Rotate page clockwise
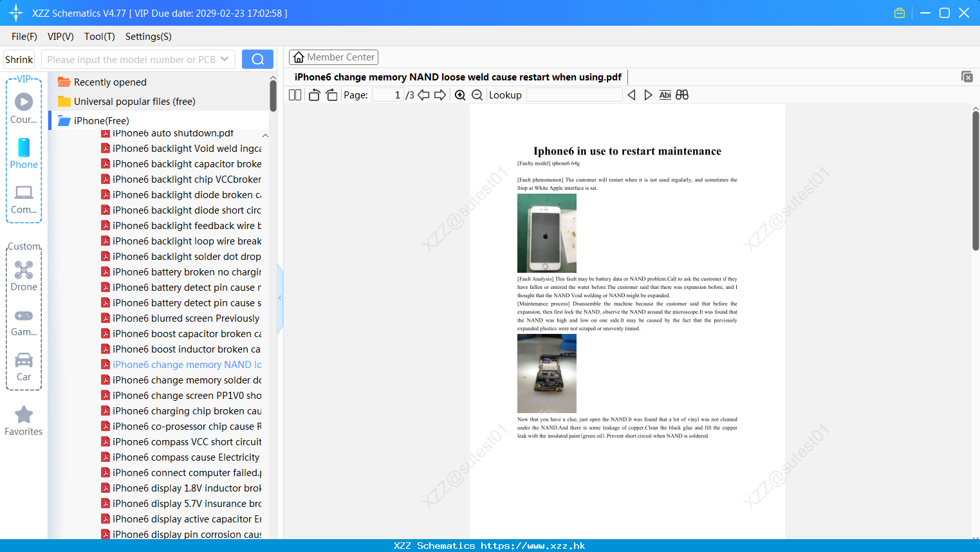The height and width of the screenshot is (552, 980). [331, 95]
